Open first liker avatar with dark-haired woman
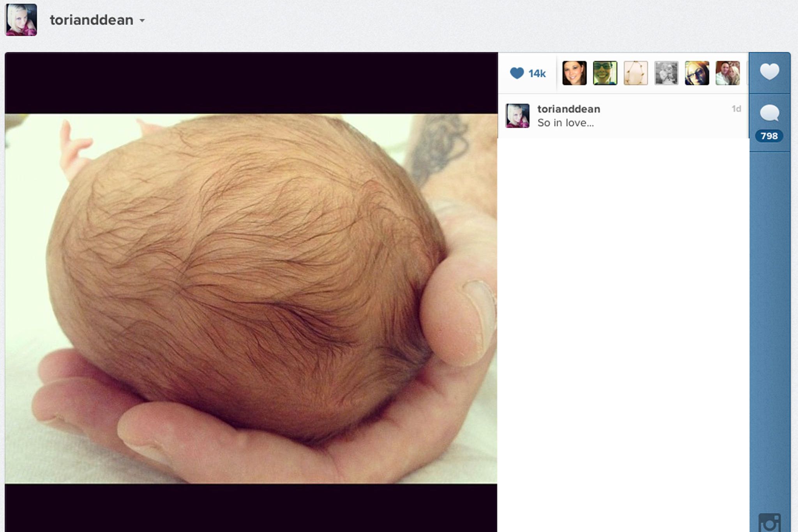This screenshot has height=532, width=798. 574,73
